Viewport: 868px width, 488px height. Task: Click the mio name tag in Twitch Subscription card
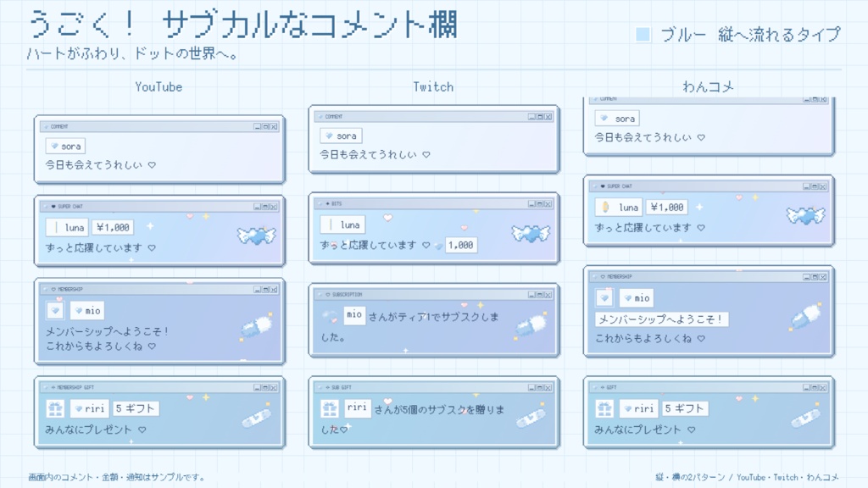coord(354,315)
